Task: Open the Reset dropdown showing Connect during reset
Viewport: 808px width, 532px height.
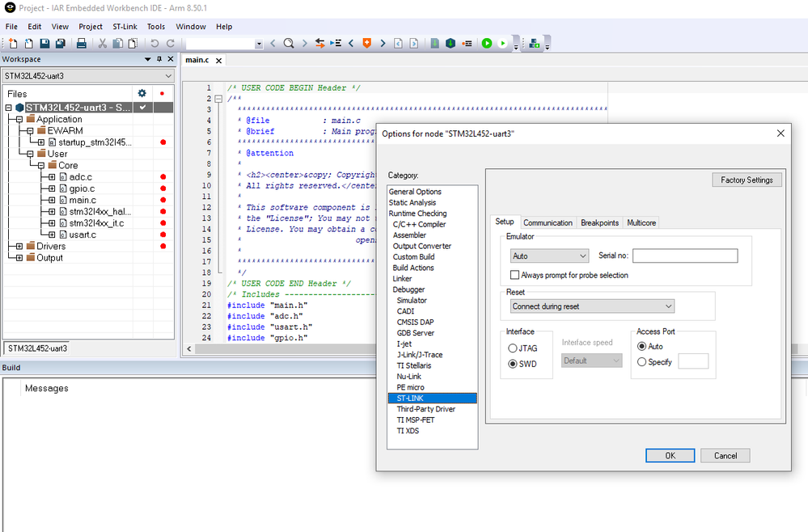Action: click(x=592, y=306)
